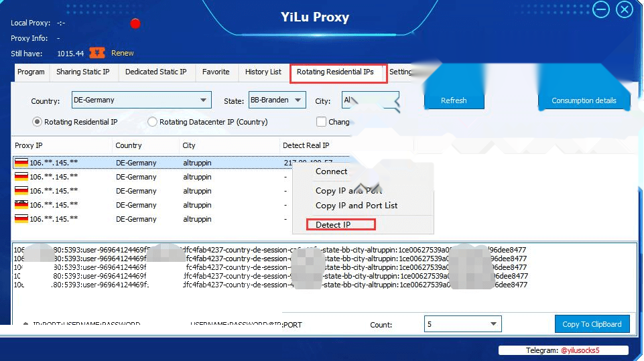Viewport: 644px width, 361px height.
Task: Open the City dropdown
Action: pos(370,100)
